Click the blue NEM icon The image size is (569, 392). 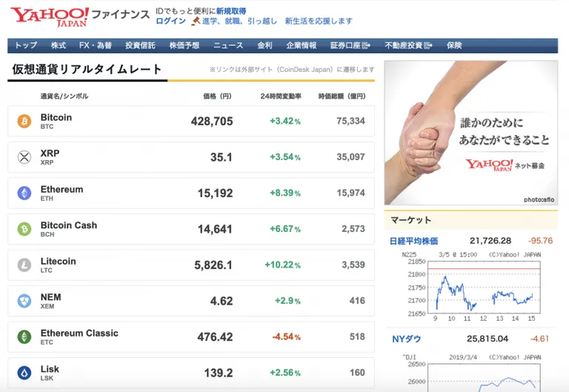(24, 301)
